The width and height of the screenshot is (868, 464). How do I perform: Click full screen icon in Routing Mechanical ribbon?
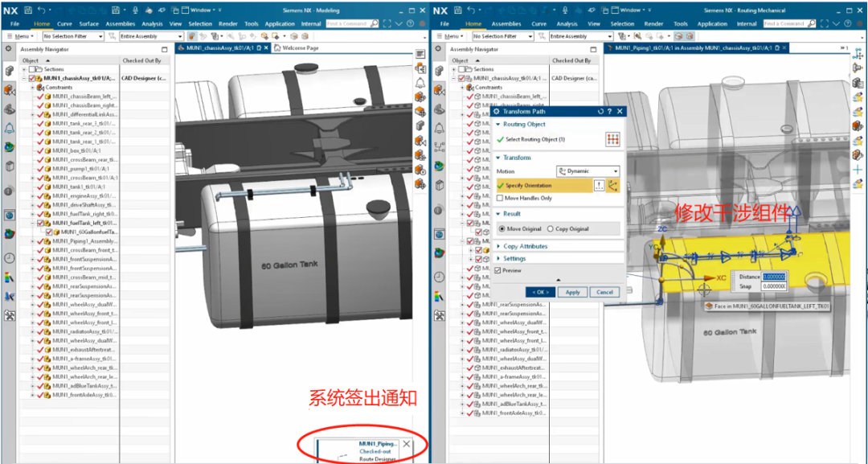[825, 24]
